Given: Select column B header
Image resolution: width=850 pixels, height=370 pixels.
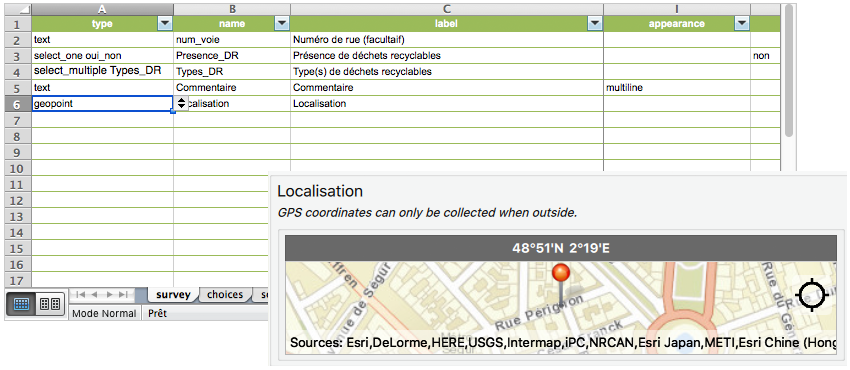Looking at the screenshot, I should click(232, 9).
